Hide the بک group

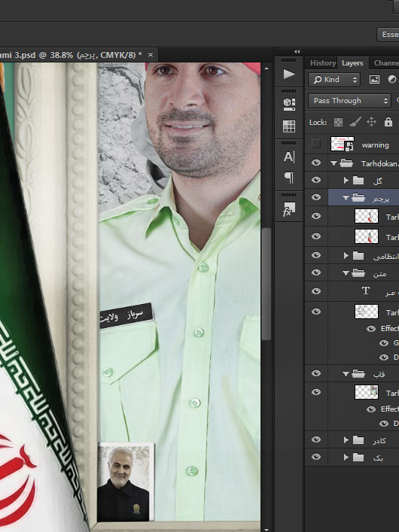point(315,457)
